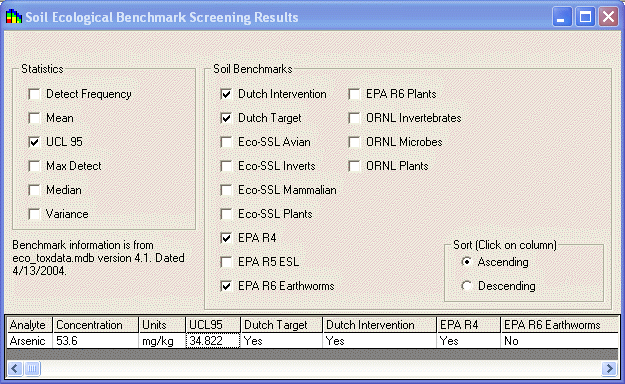Disable the Dutch Target benchmark
Viewport: 625px width, 384px height.
[x=226, y=118]
